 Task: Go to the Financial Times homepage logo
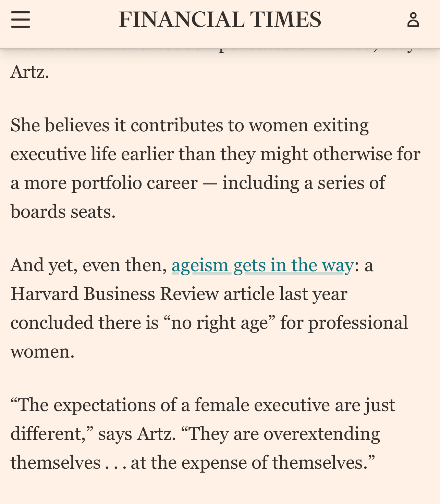(220, 20)
